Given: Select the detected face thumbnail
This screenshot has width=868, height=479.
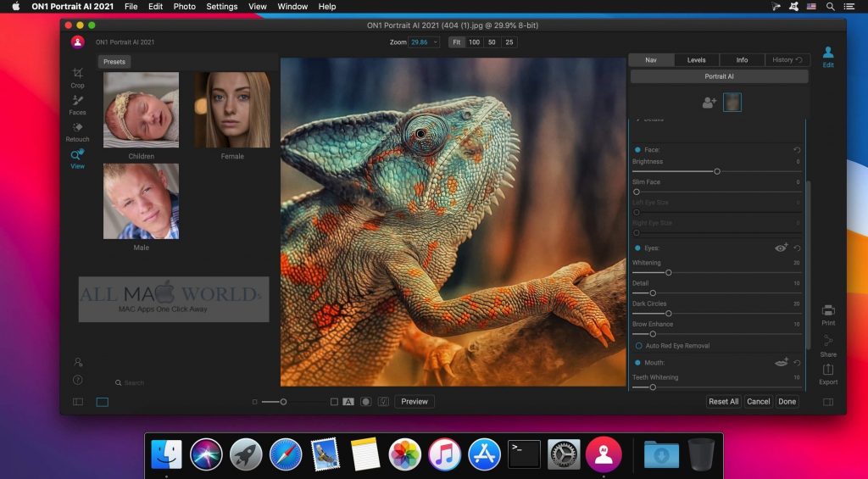Looking at the screenshot, I should (x=732, y=103).
